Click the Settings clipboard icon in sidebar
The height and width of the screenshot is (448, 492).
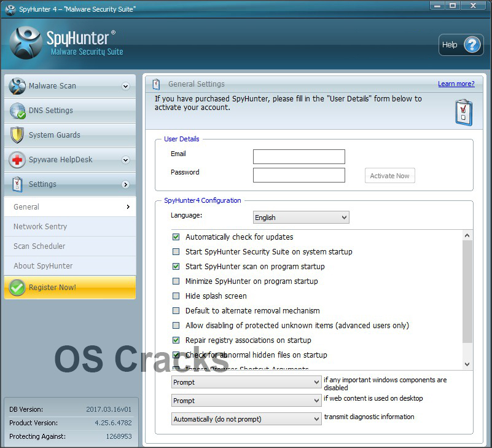click(x=17, y=184)
